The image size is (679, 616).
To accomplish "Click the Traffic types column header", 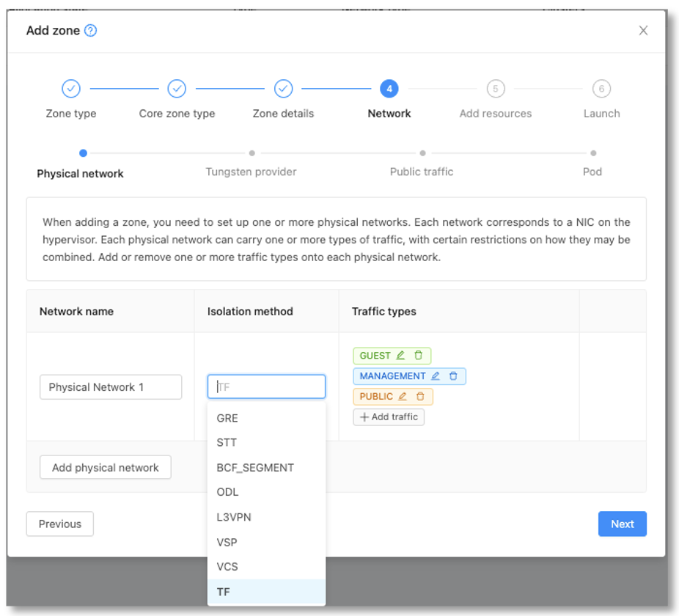I will 383,311.
